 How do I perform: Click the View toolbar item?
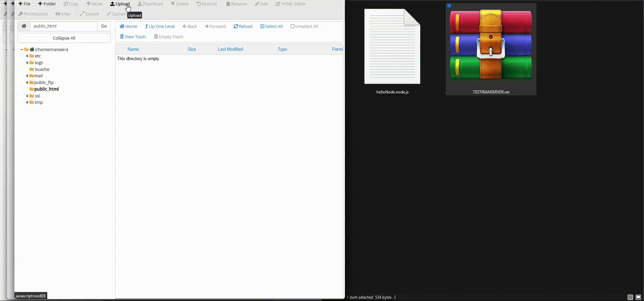pos(63,14)
